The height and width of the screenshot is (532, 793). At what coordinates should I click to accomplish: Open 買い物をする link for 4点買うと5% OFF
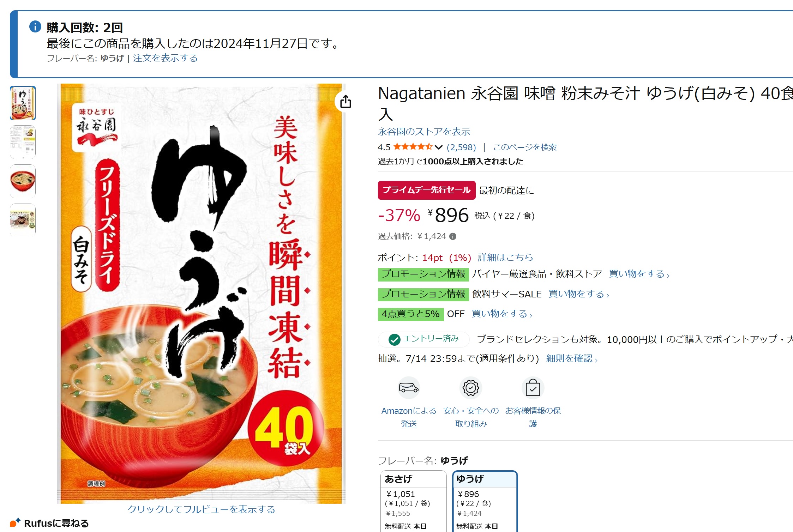point(502,314)
